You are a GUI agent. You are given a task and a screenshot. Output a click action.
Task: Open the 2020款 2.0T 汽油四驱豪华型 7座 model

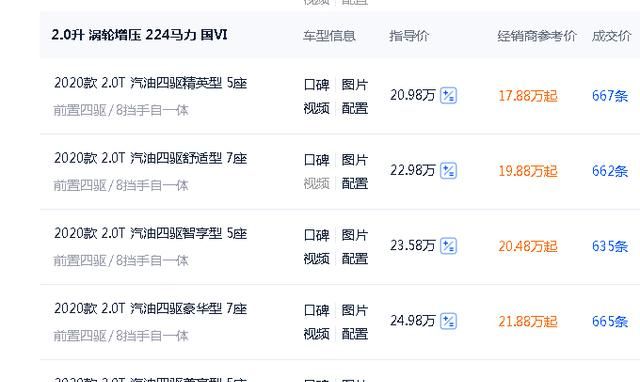point(150,308)
